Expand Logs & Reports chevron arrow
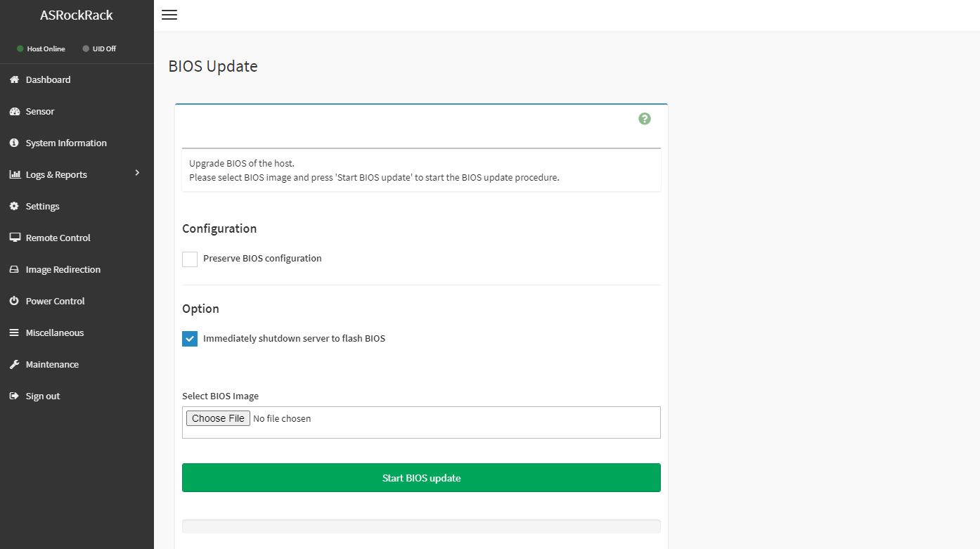The width and height of the screenshot is (980, 549). coord(138,173)
